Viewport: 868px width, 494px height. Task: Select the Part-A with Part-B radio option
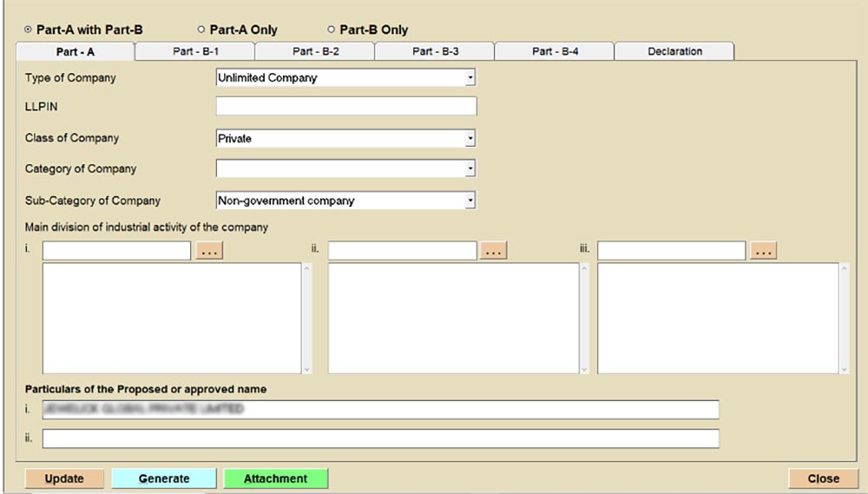pyautogui.click(x=30, y=30)
